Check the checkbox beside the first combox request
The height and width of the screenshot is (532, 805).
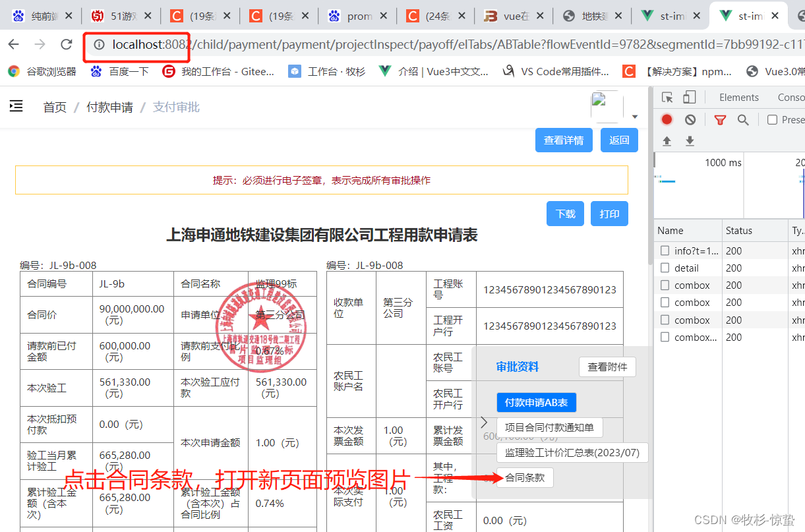point(664,285)
